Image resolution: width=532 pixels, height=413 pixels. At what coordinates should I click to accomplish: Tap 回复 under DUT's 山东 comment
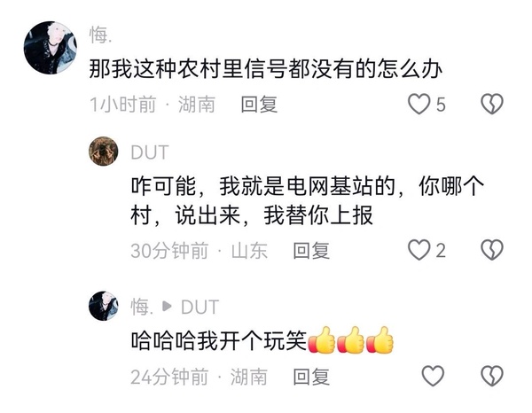click(311, 251)
